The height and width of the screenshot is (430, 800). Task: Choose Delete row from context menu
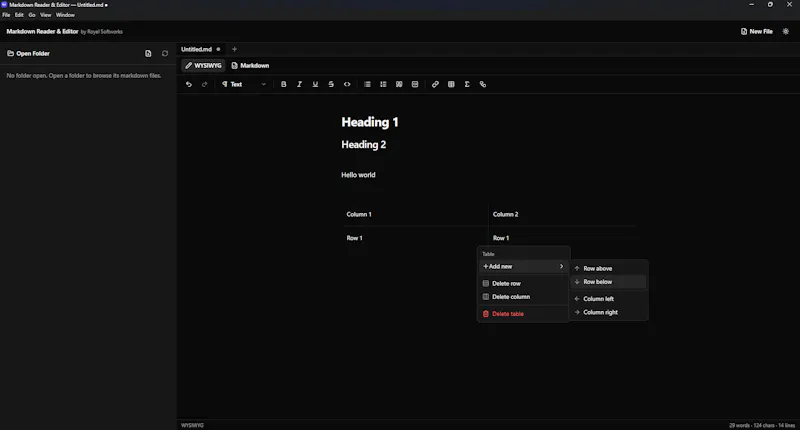coord(523,283)
